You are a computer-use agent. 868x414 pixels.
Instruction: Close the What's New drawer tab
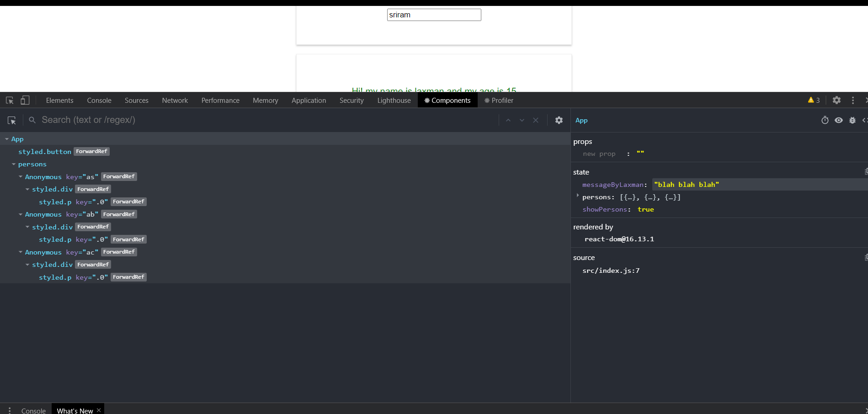(99, 410)
